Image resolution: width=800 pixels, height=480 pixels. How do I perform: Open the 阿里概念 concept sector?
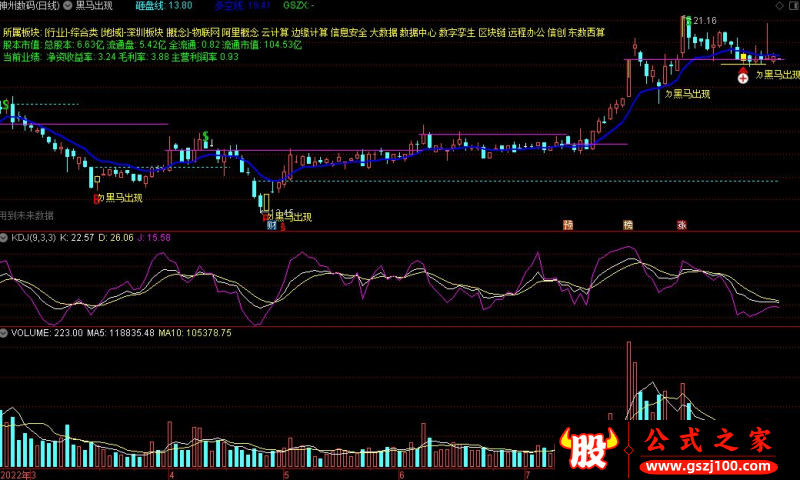(240, 33)
